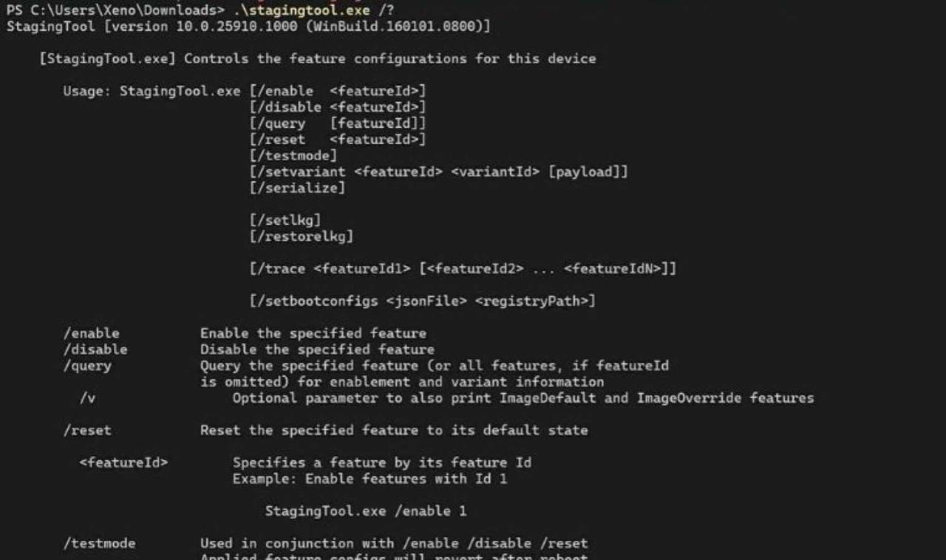Click the version number 10.0.25910.1000
This screenshot has width=946, height=560.
[x=235, y=27]
